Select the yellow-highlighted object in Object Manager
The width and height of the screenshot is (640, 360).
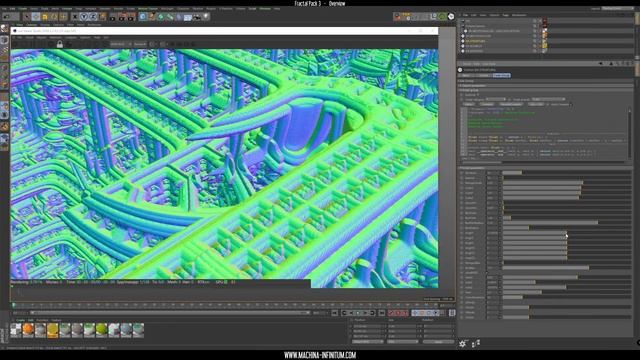pos(476,41)
